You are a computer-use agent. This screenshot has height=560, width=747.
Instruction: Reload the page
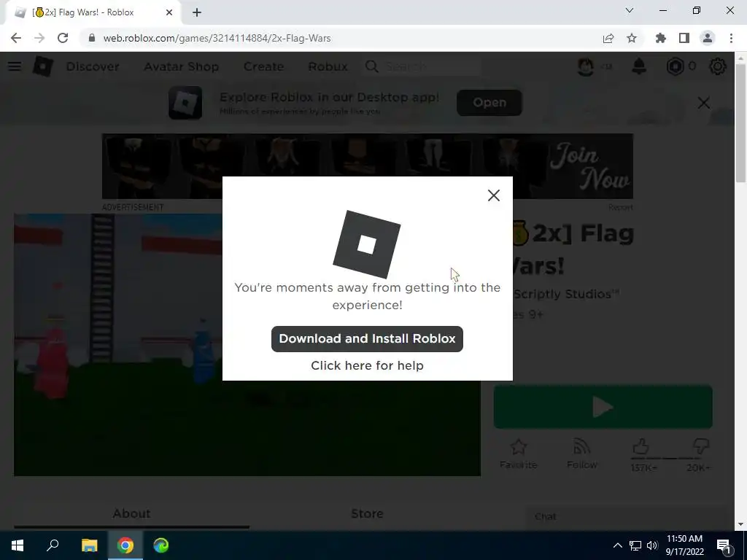63,38
